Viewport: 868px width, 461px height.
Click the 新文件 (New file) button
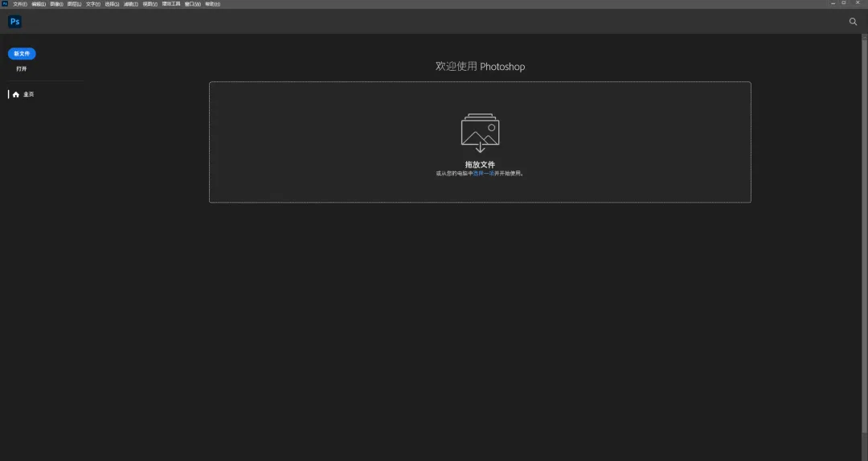pyautogui.click(x=22, y=54)
